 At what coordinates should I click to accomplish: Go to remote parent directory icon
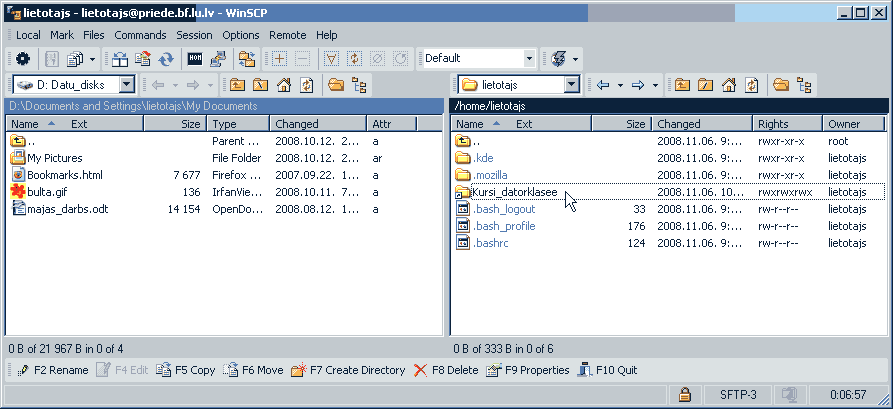[x=682, y=85]
